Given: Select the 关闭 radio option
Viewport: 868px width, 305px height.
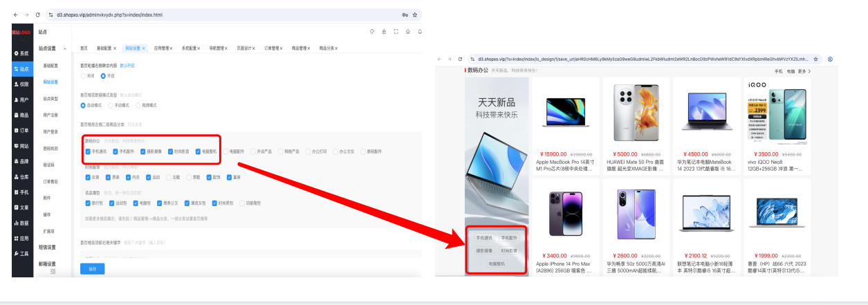Looking at the screenshot, I should click(87, 75).
